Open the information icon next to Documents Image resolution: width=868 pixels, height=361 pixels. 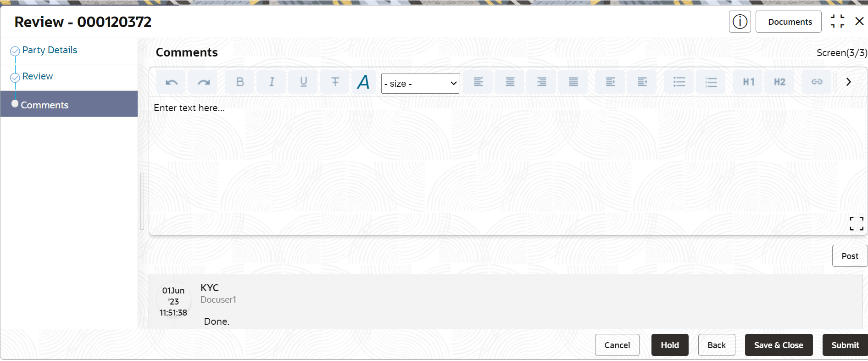coord(740,22)
